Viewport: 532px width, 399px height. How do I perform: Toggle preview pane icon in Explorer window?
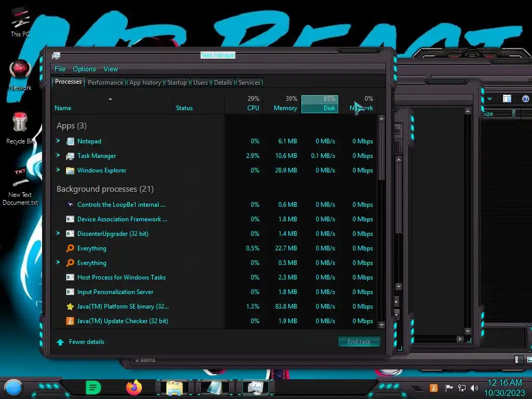point(507,99)
